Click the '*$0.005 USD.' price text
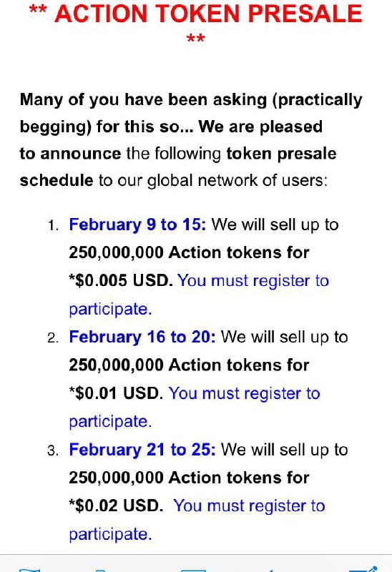The width and height of the screenshot is (392, 572). pyautogui.click(x=121, y=280)
